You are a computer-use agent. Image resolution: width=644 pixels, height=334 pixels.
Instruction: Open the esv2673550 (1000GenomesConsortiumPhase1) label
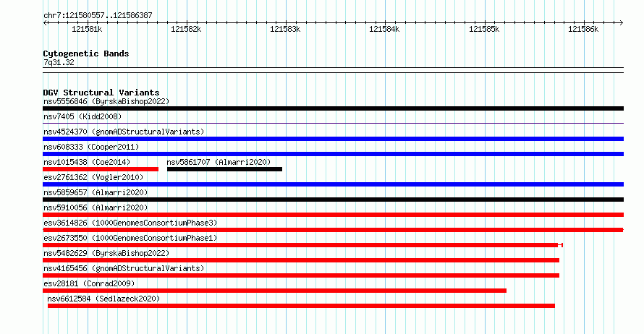130,238
